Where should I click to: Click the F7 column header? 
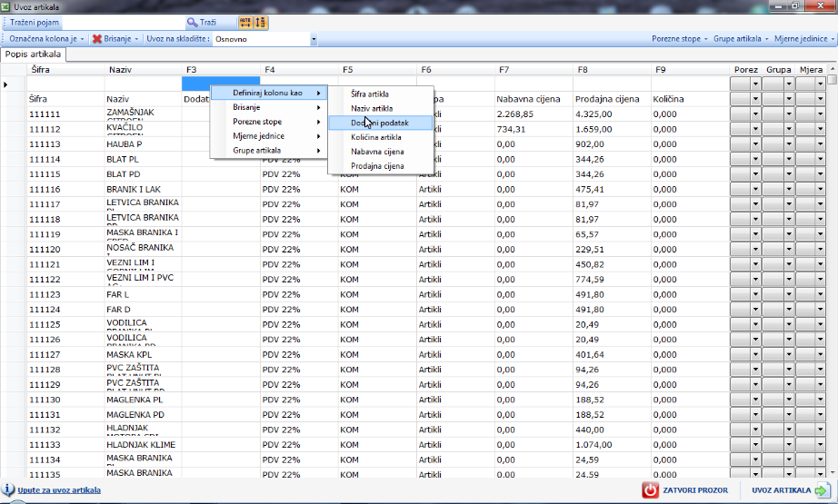(x=534, y=69)
